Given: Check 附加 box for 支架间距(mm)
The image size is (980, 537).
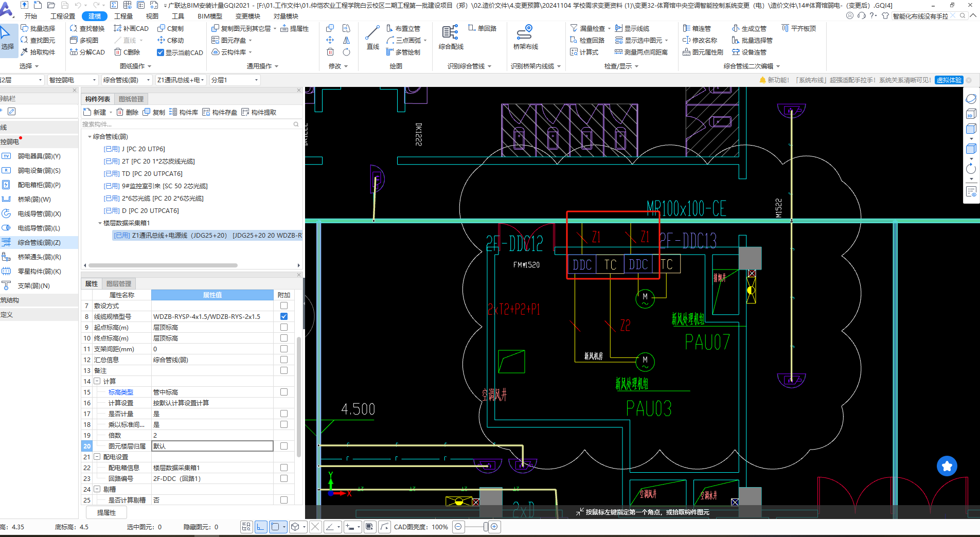Looking at the screenshot, I should 283,349.
